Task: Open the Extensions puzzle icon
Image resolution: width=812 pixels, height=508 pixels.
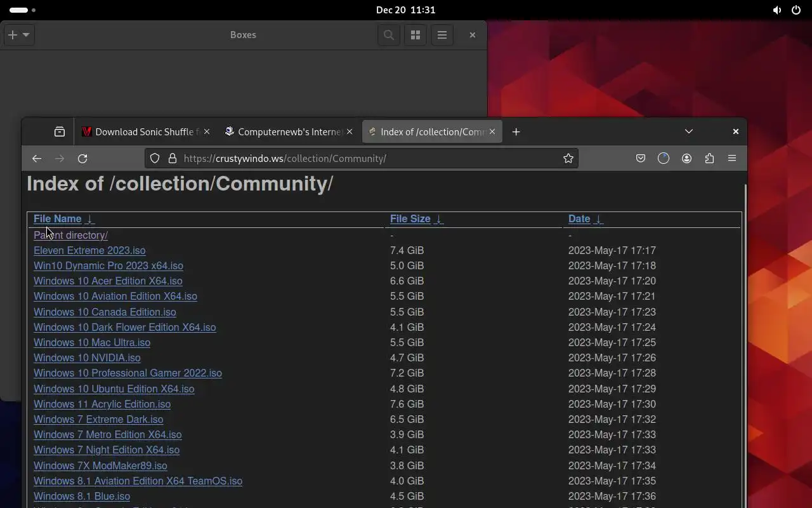Action: click(709, 159)
